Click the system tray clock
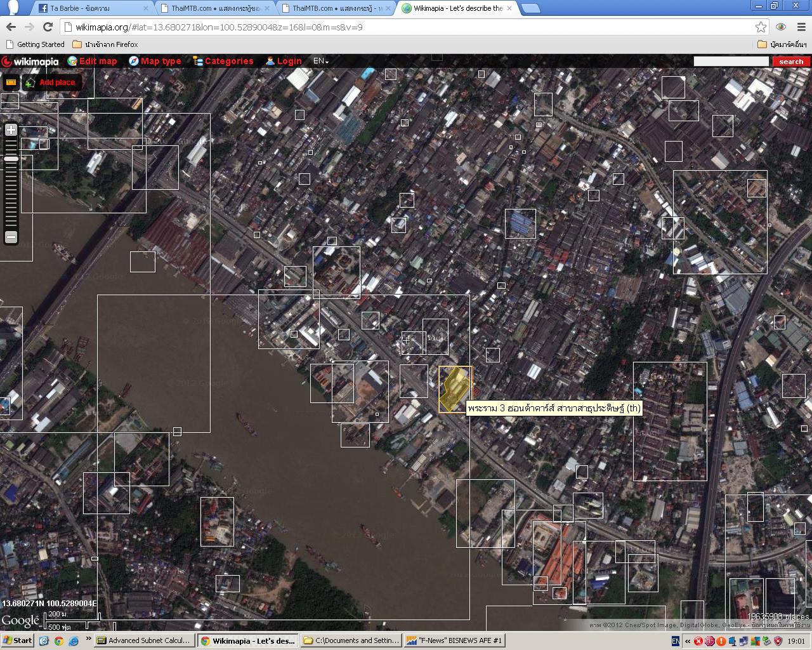The height and width of the screenshot is (650, 812). click(x=797, y=641)
